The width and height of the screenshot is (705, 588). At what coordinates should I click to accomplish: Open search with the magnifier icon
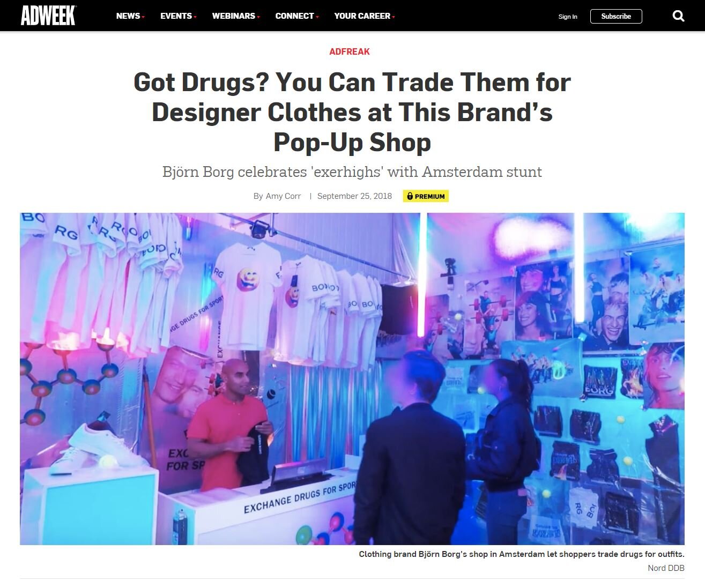[x=678, y=16]
